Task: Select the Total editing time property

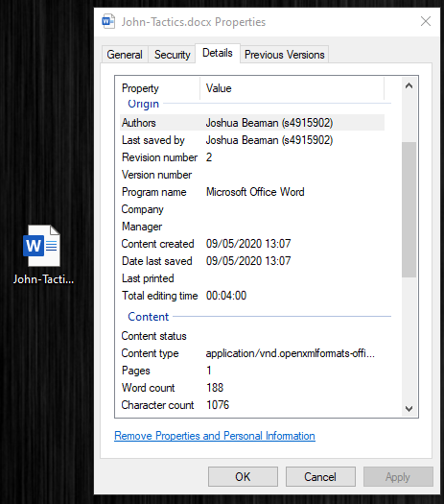Action: point(159,296)
